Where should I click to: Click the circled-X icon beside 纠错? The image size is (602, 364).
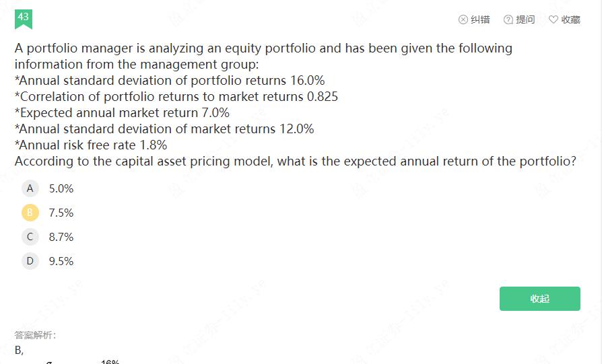coord(463,20)
